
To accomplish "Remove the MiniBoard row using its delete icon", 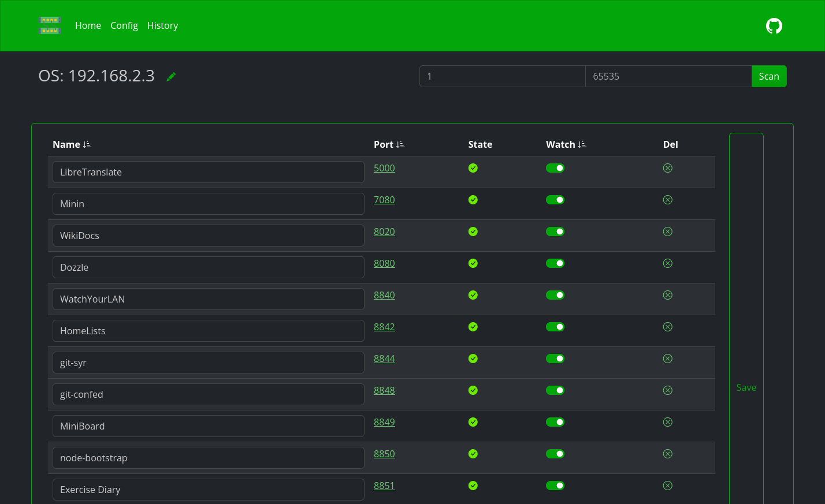I will [x=667, y=422].
